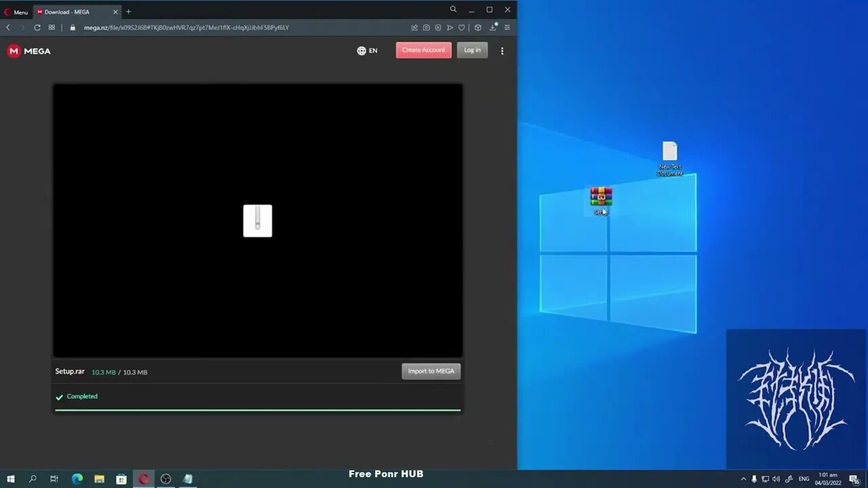Click the search tabs magnifier icon
This screenshot has width=868, height=488.
[453, 9]
